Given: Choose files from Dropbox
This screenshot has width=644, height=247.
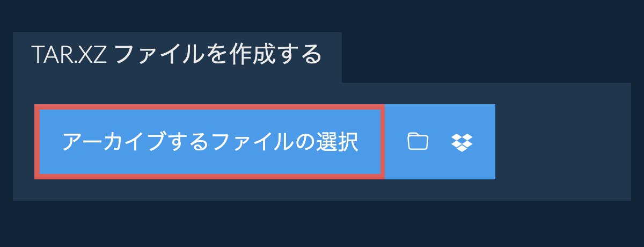Looking at the screenshot, I should click(462, 142).
